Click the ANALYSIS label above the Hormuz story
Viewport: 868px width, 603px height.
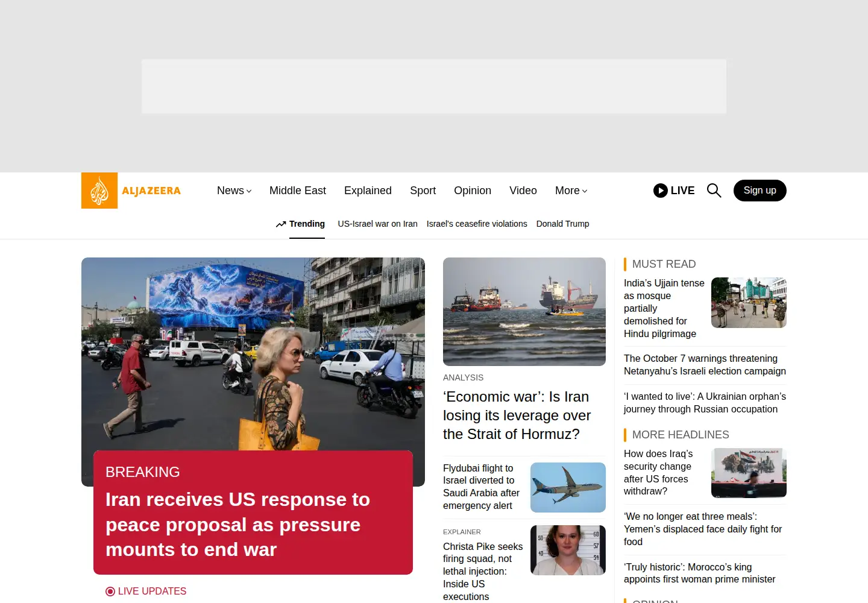[x=463, y=377]
